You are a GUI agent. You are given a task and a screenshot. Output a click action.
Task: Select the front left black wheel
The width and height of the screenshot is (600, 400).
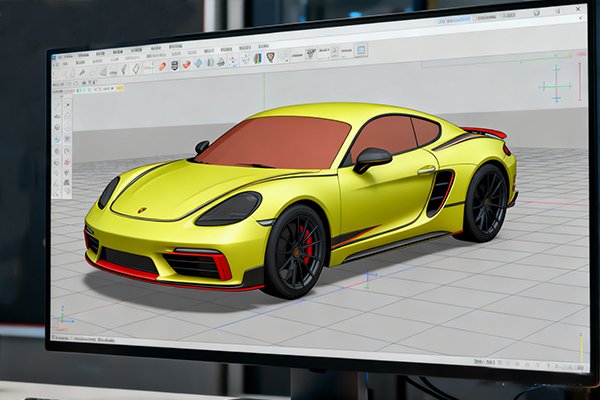point(294,252)
